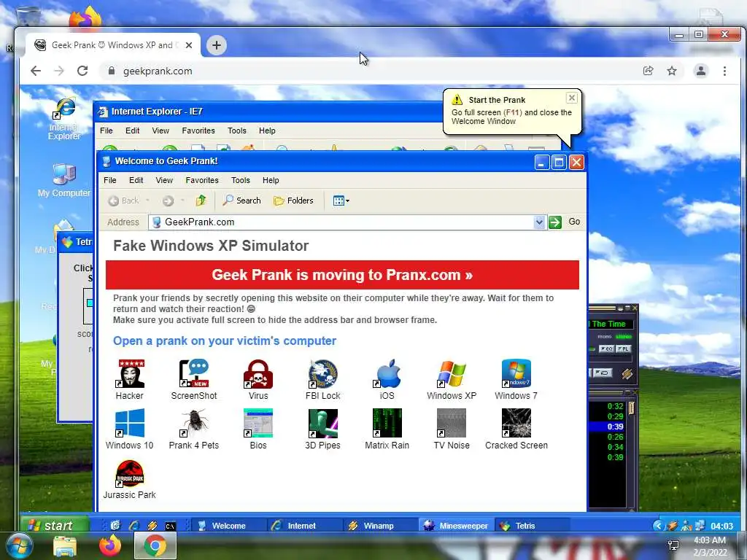747x560 pixels.
Task: Open Firefox from the Windows taskbar
Action: point(110,545)
